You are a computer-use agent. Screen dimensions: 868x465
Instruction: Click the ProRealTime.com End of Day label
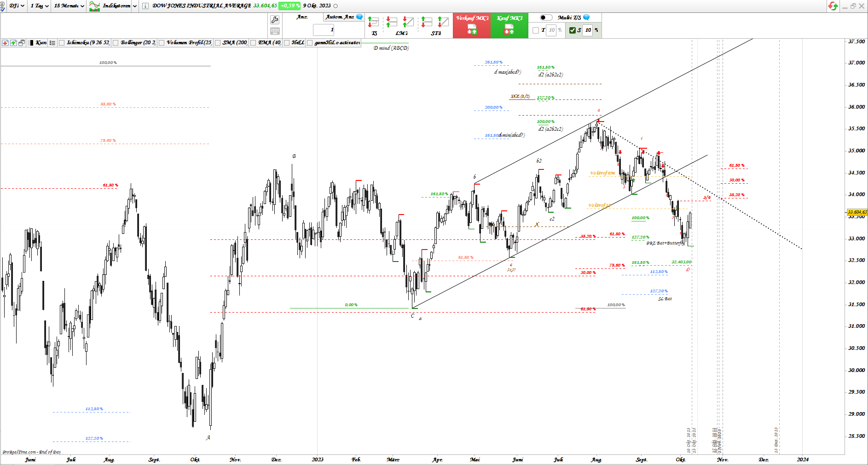point(32,452)
